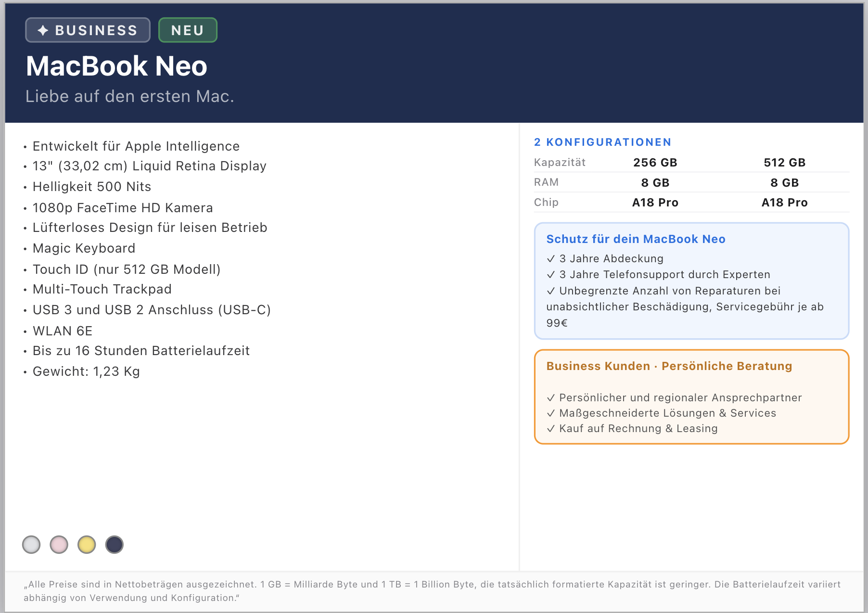Select the dark indigo color swatch
Viewport: 868px width, 613px height.
(x=115, y=545)
